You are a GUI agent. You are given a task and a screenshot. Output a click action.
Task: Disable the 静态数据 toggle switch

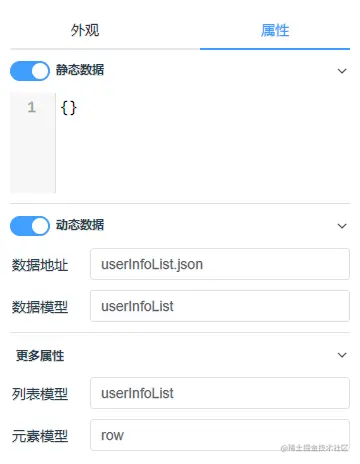pyautogui.click(x=30, y=71)
